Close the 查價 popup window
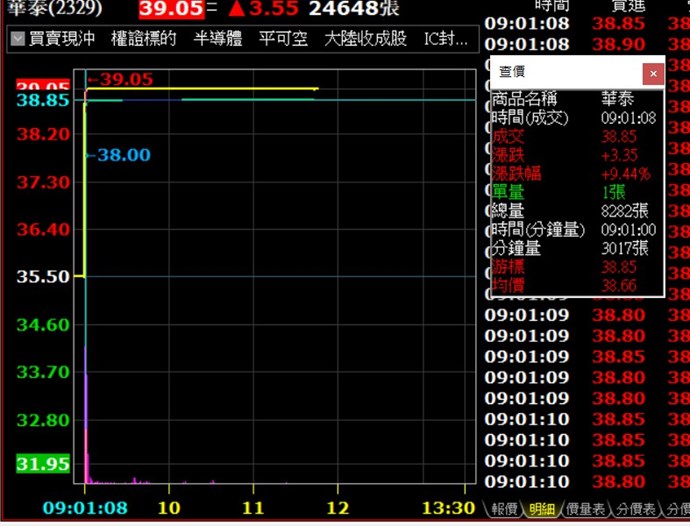 pos(652,74)
